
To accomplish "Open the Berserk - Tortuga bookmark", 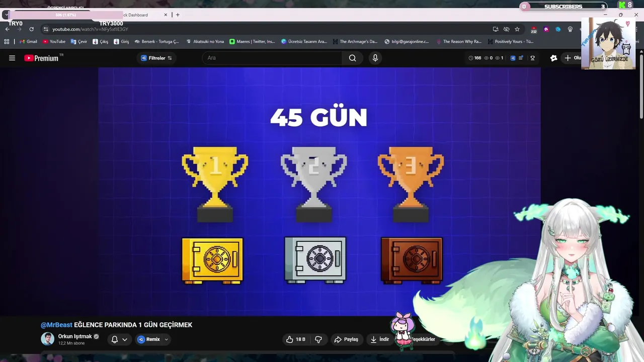I will 156,42.
